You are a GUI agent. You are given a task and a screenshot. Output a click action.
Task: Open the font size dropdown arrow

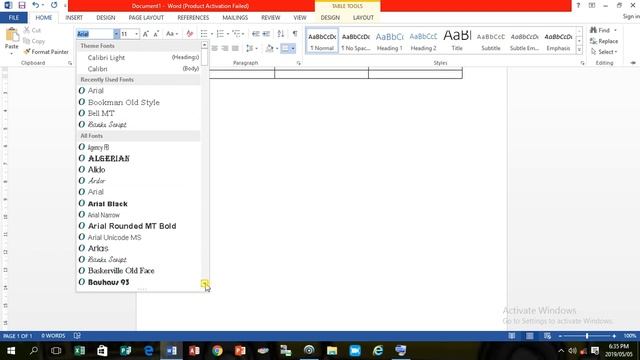coord(136,34)
